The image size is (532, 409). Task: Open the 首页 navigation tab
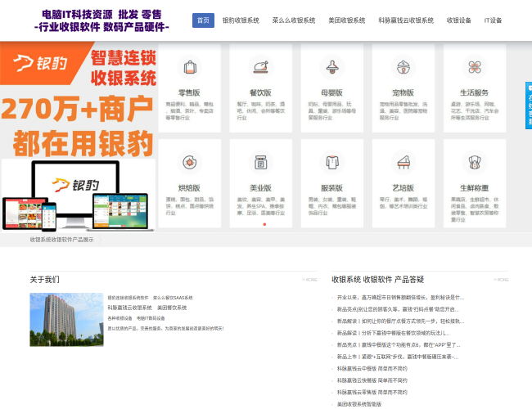(x=203, y=20)
